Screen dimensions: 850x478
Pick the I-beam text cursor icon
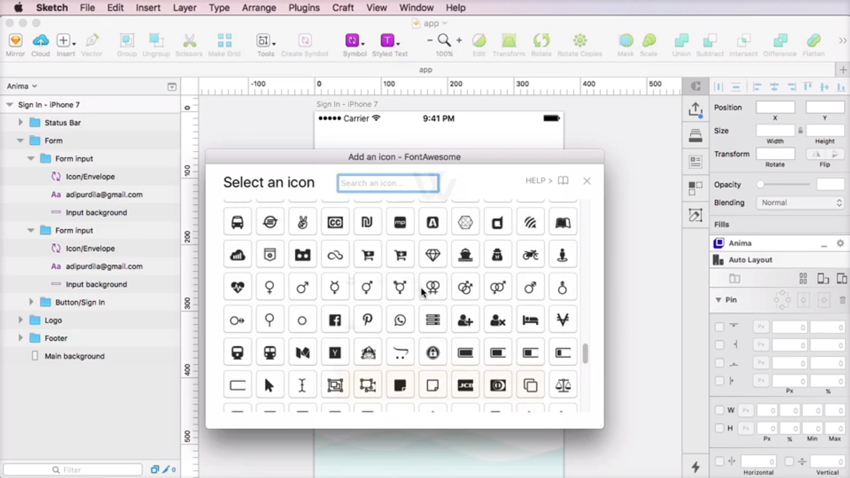(x=302, y=385)
